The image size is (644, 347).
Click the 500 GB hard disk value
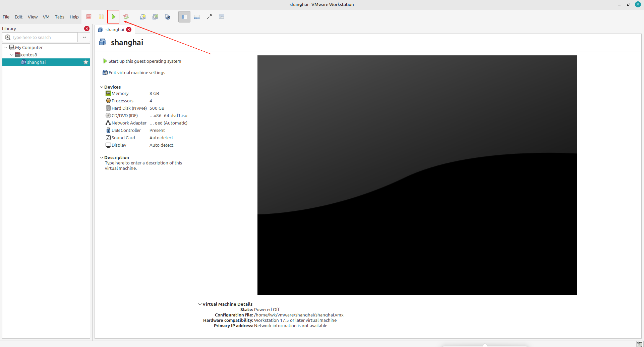click(x=157, y=108)
